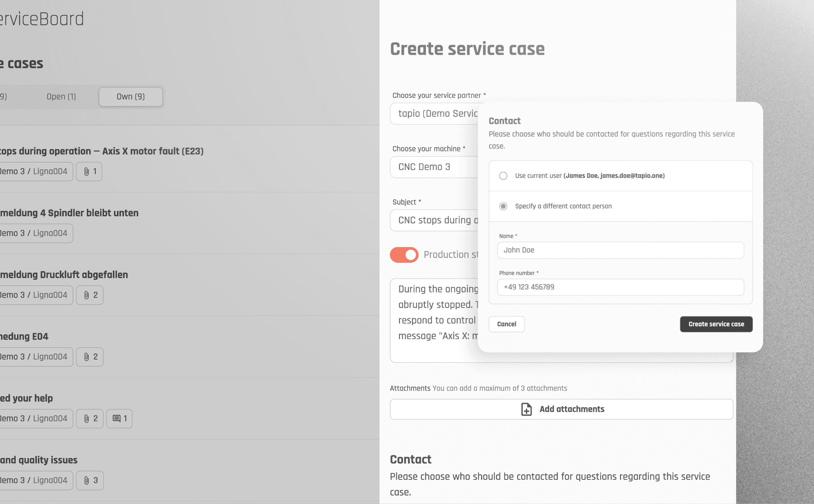Click the Ligna004 machine label on the E04 case
Image resolution: width=814 pixels, height=504 pixels.
click(x=50, y=356)
